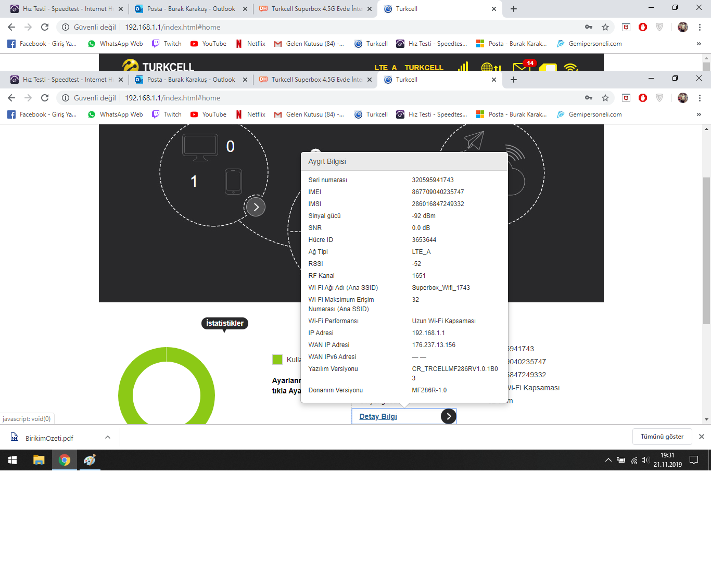This screenshot has width=711, height=588.
Task: Open Twitch bookmark in front window
Action: 167,114
